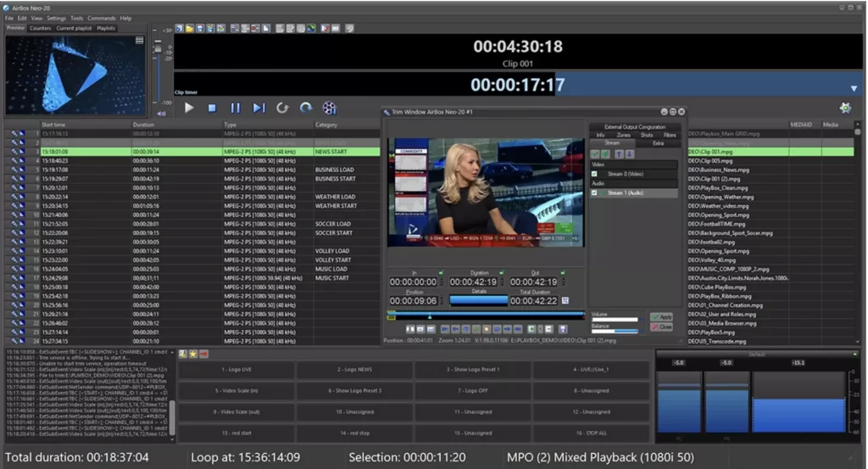Toggle the Stream 1 (Audio) checkbox
This screenshot has width=868, height=469.
click(x=594, y=193)
